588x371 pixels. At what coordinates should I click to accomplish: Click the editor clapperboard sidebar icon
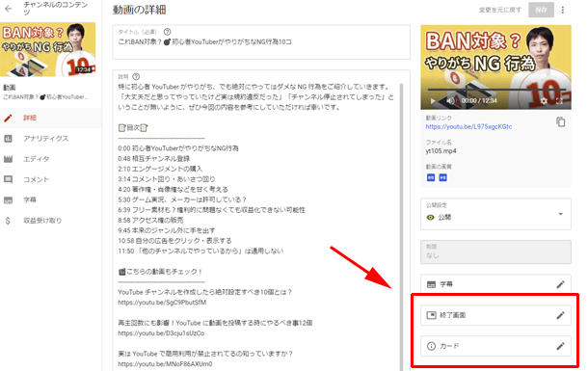pyautogui.click(x=8, y=159)
